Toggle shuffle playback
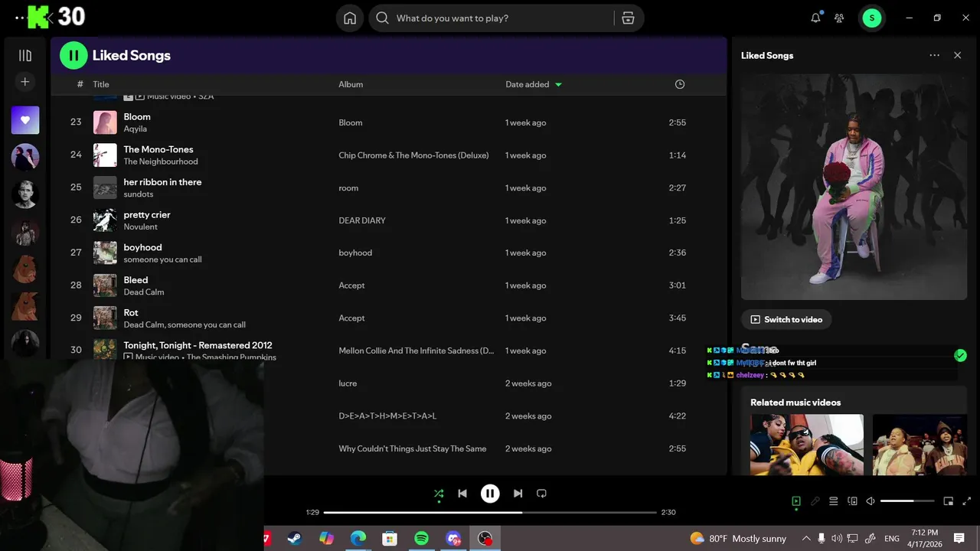980x551 pixels. pyautogui.click(x=439, y=494)
